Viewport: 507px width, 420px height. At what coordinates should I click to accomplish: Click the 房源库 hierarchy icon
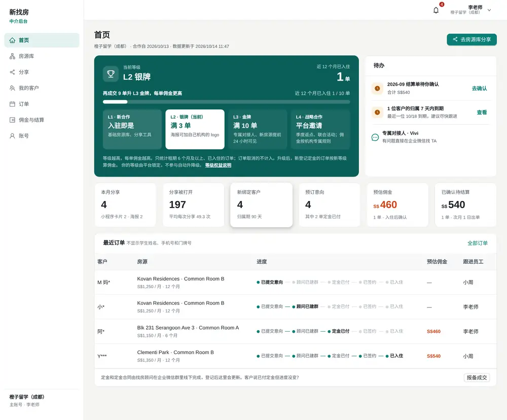pos(12,56)
